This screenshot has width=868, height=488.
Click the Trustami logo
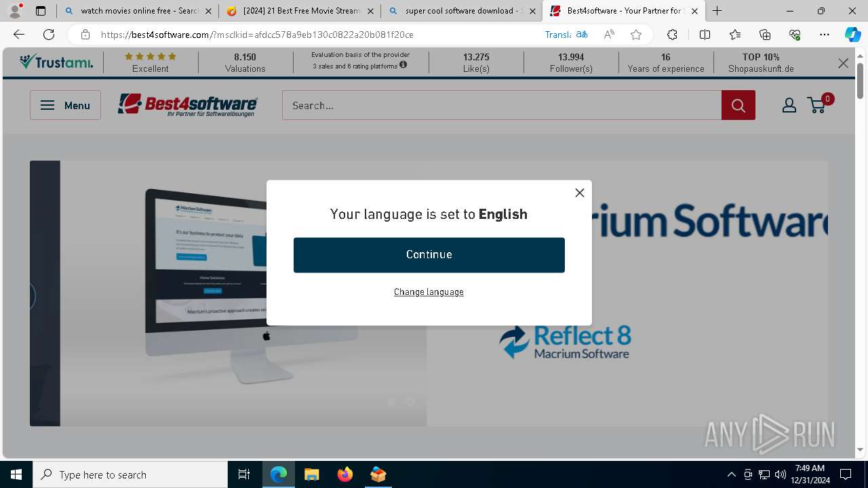pyautogui.click(x=56, y=62)
